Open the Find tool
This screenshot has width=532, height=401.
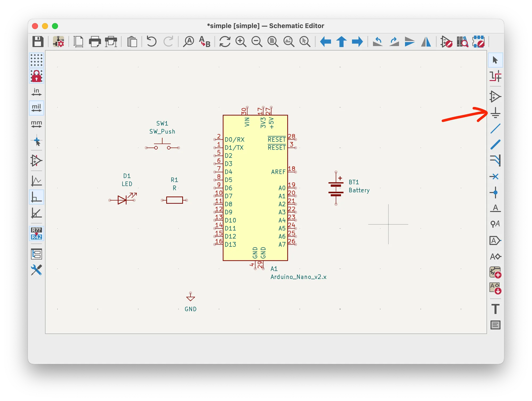point(189,42)
